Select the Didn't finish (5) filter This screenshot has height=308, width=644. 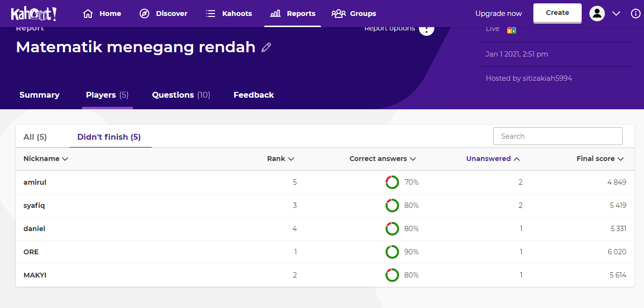[x=109, y=137]
